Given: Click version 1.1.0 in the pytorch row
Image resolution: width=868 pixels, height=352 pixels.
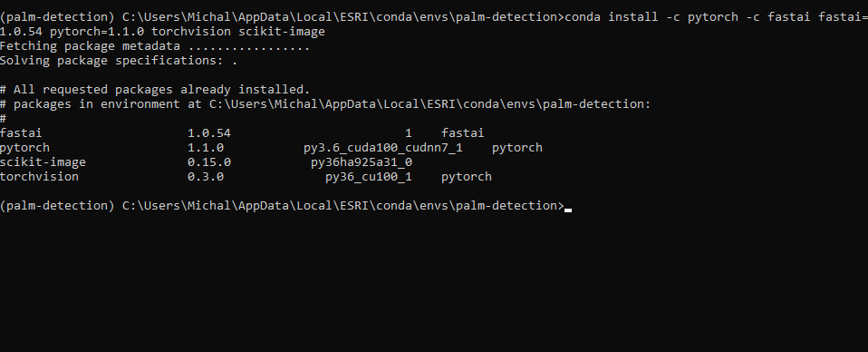Looking at the screenshot, I should (x=206, y=148).
